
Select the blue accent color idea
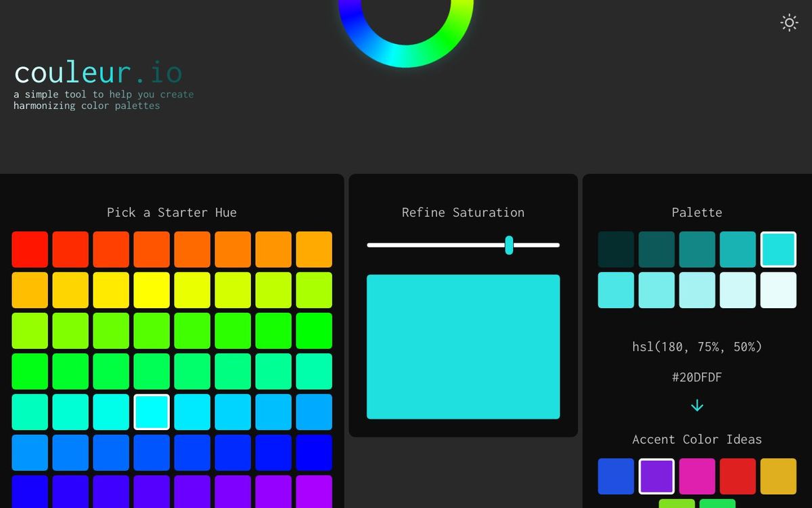click(x=616, y=476)
